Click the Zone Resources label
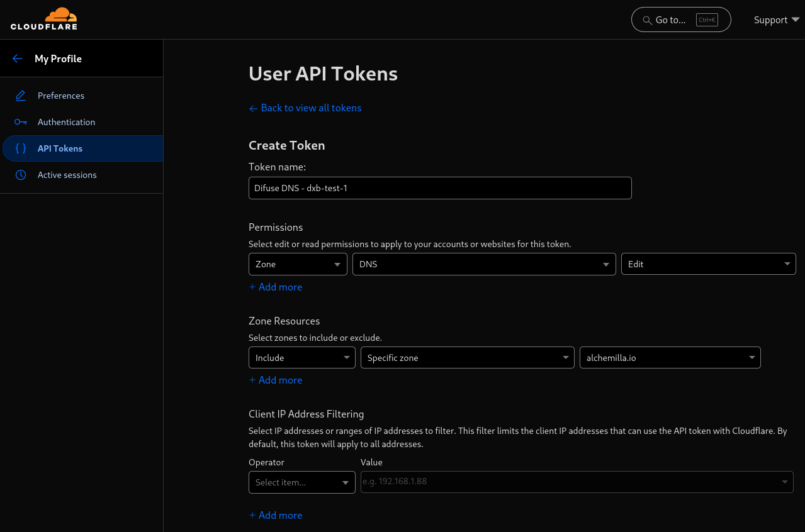 284,321
